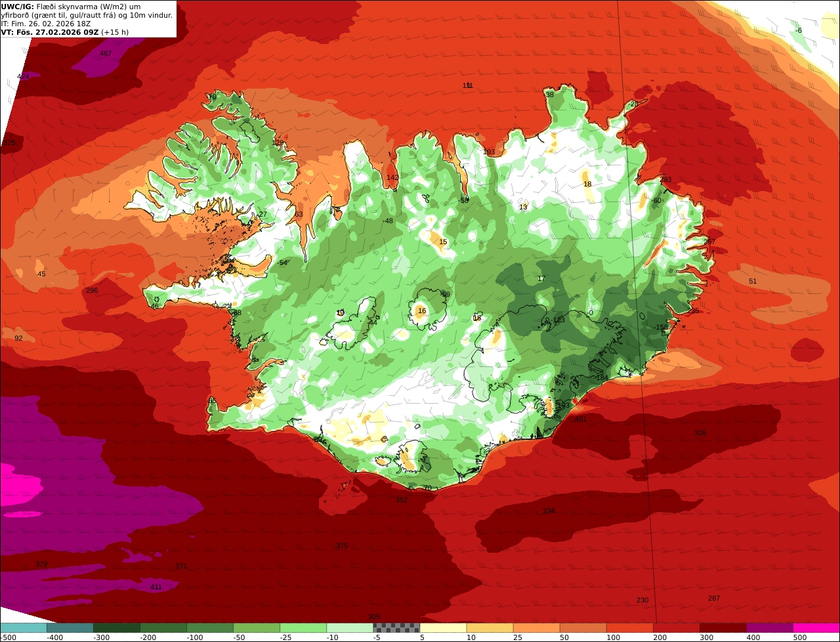
Task: Click the '334' value over the southern sea
Action: click(549, 511)
